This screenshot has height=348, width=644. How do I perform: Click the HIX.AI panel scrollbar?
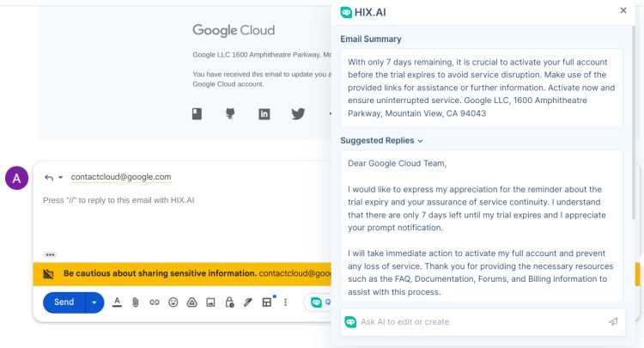click(x=633, y=122)
